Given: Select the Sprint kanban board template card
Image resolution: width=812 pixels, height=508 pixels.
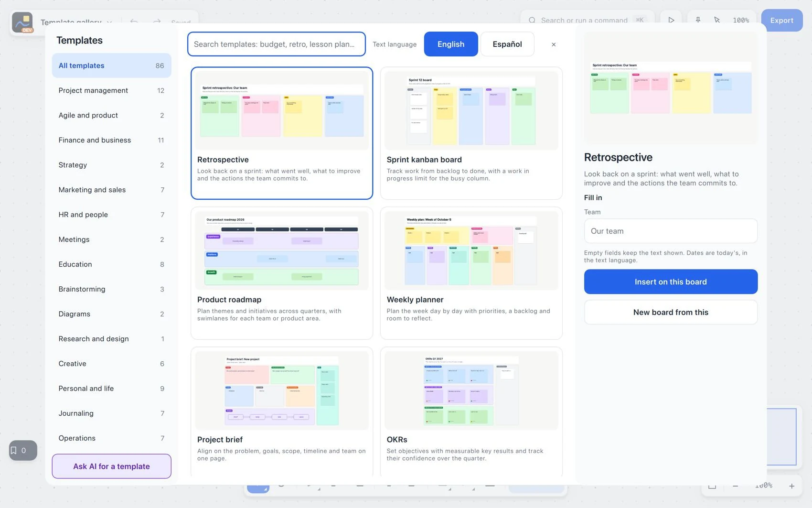Looking at the screenshot, I should click(x=471, y=133).
